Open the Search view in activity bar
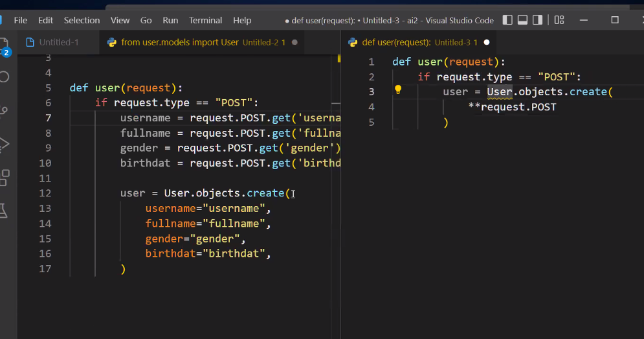This screenshot has height=339, width=644. coord(4,77)
